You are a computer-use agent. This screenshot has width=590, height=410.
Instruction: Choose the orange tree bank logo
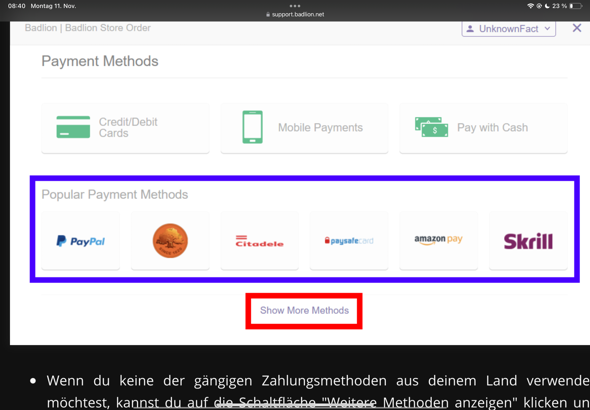(170, 241)
